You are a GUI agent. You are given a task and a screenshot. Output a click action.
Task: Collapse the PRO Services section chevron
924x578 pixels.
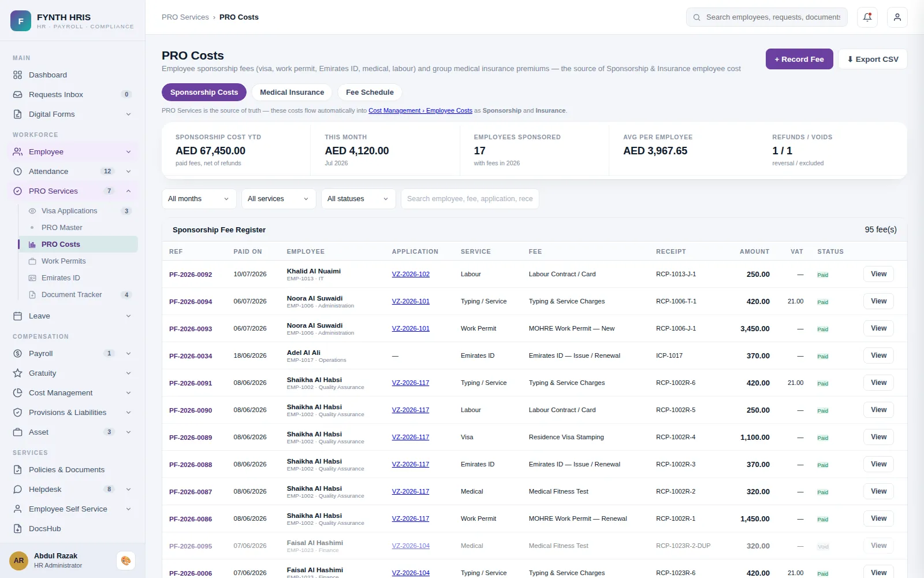128,191
